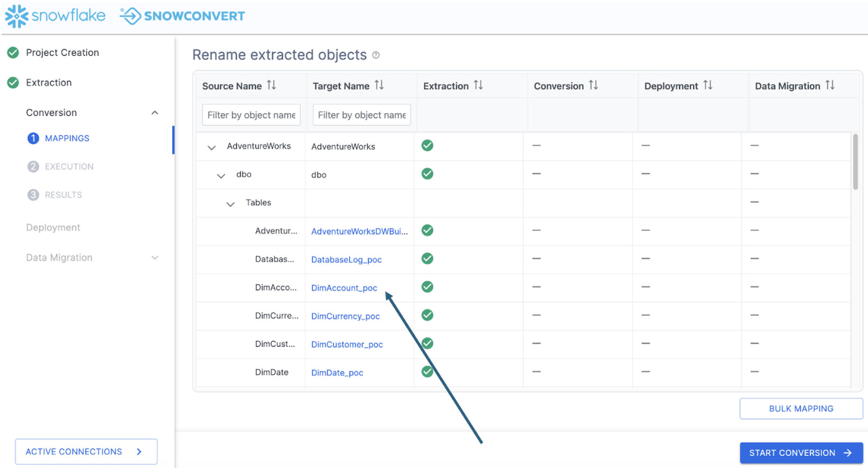Click the Source Name filter field
The width and height of the screenshot is (868, 468).
click(251, 115)
